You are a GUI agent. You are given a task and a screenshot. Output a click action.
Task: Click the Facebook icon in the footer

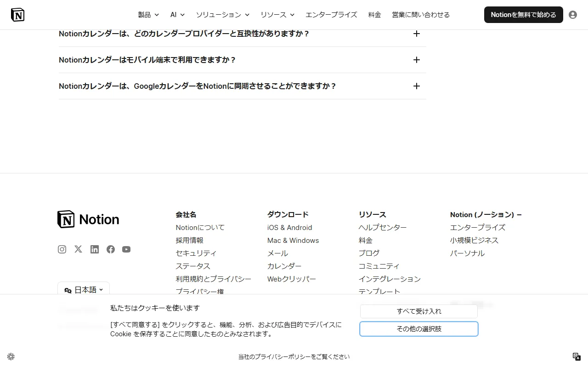(x=110, y=249)
